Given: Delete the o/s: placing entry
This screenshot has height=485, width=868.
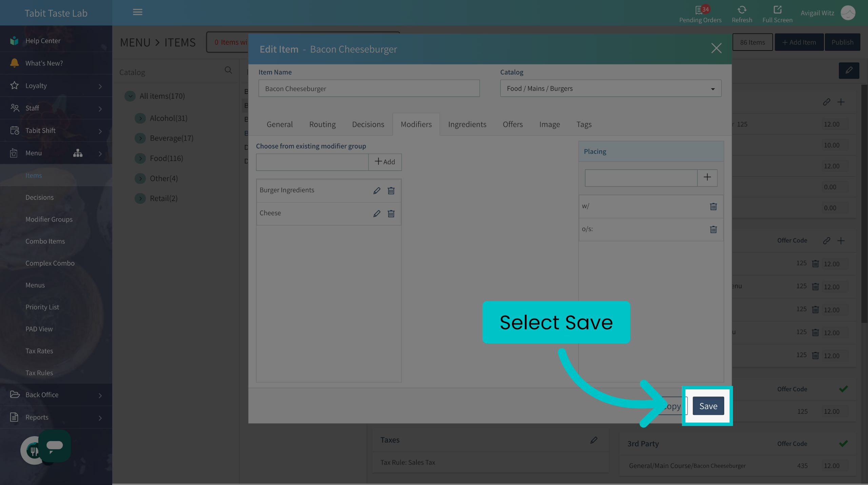Looking at the screenshot, I should (713, 230).
